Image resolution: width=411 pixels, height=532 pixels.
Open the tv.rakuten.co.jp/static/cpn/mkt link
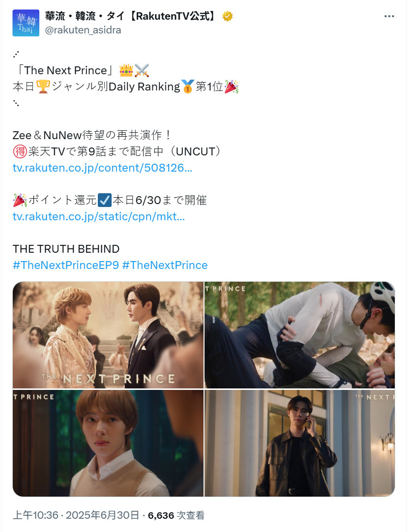(99, 216)
